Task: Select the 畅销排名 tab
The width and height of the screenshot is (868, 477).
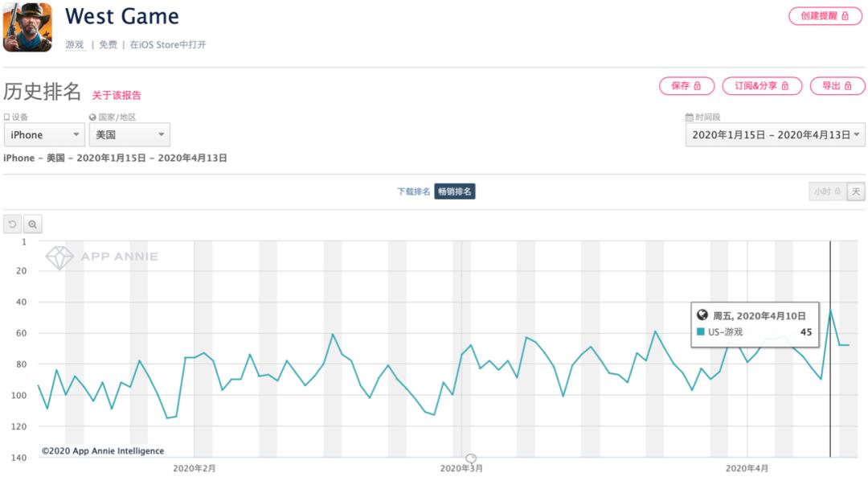Action: click(455, 191)
